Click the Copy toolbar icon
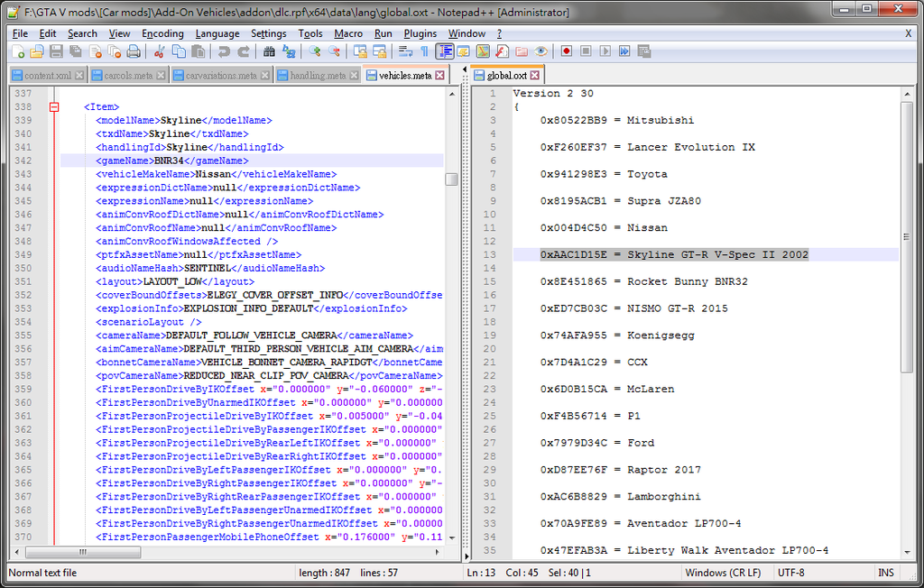Viewport: 924px width, 588px height. click(179, 51)
